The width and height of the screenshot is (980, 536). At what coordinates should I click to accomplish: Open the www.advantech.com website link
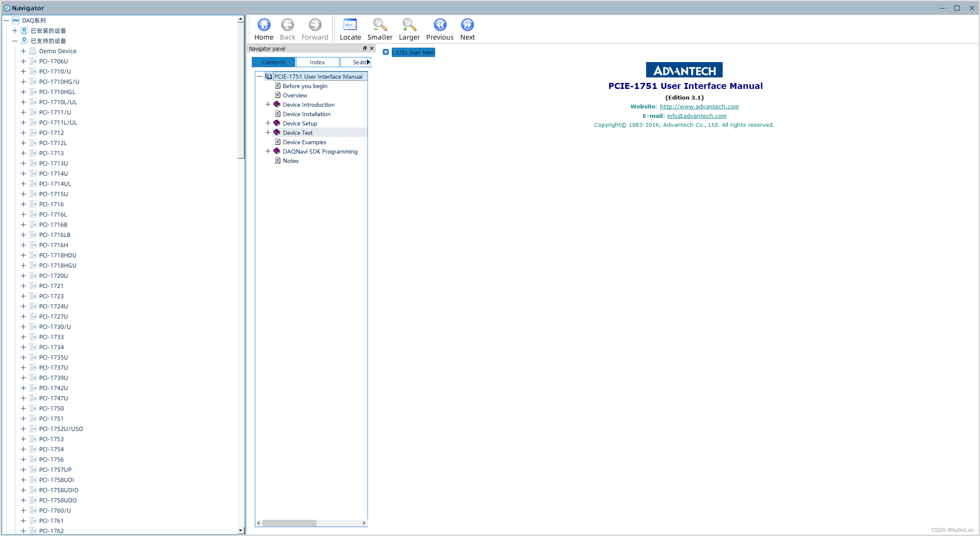(699, 107)
